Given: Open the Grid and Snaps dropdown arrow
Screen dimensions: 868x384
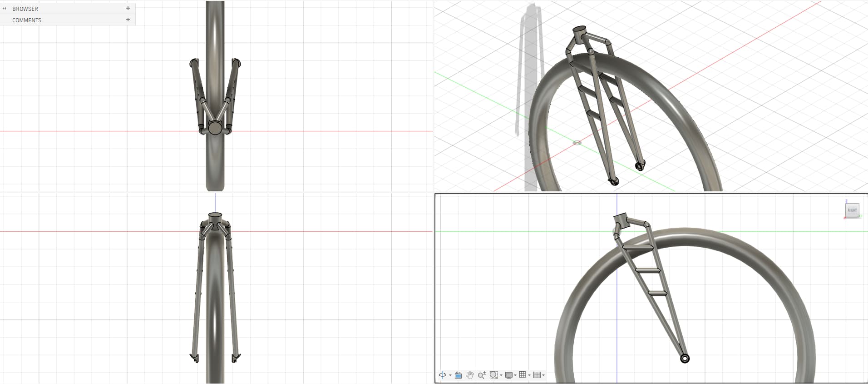Looking at the screenshot, I should (x=529, y=375).
